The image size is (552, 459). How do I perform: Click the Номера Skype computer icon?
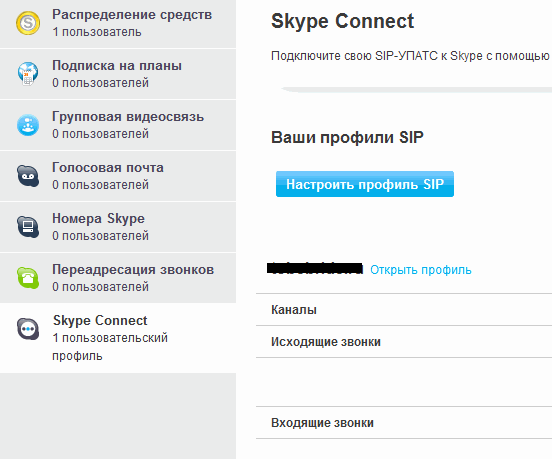click(x=28, y=227)
